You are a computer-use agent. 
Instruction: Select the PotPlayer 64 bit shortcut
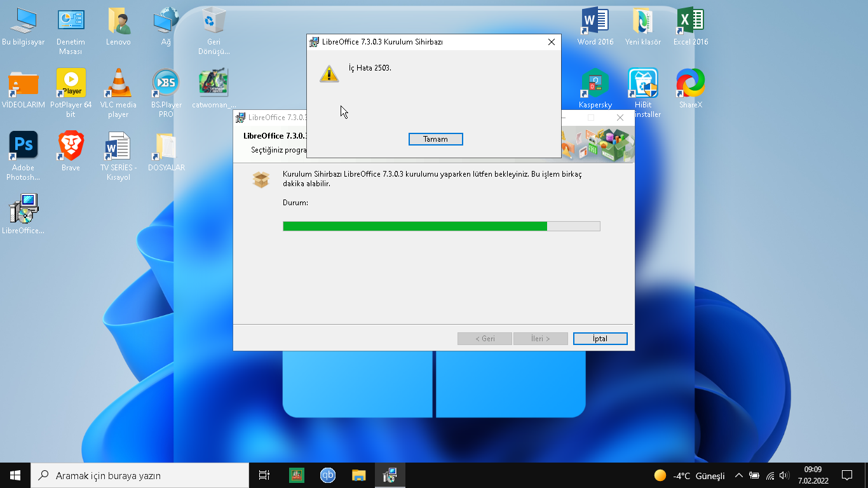[71, 94]
